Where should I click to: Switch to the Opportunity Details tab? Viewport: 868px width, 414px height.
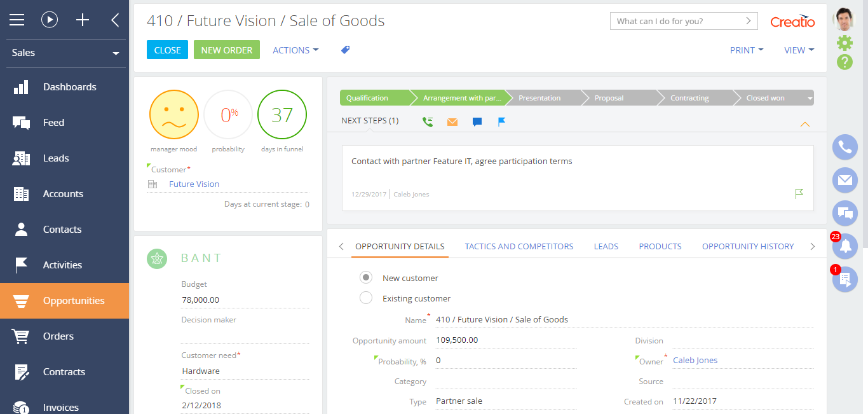click(x=400, y=247)
